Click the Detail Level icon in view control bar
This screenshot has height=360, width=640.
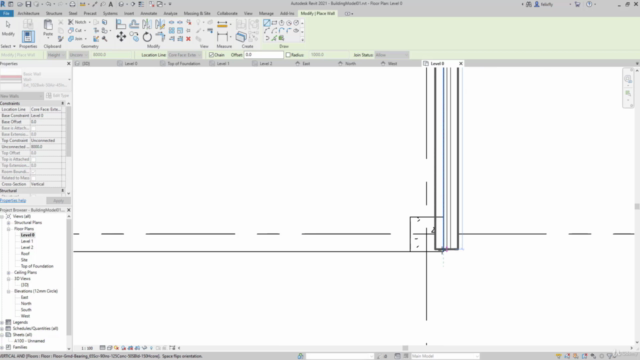(102, 348)
